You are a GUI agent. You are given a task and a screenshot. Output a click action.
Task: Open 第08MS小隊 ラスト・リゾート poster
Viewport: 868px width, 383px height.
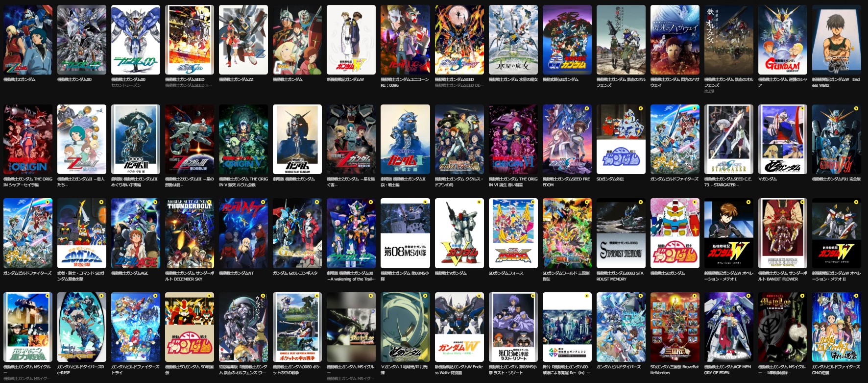pyautogui.click(x=513, y=327)
